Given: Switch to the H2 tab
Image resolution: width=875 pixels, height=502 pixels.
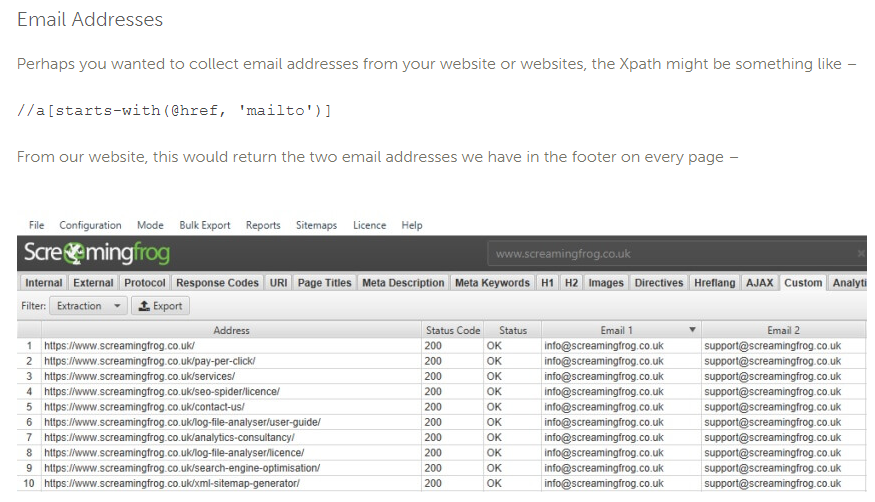Looking at the screenshot, I should [x=571, y=283].
